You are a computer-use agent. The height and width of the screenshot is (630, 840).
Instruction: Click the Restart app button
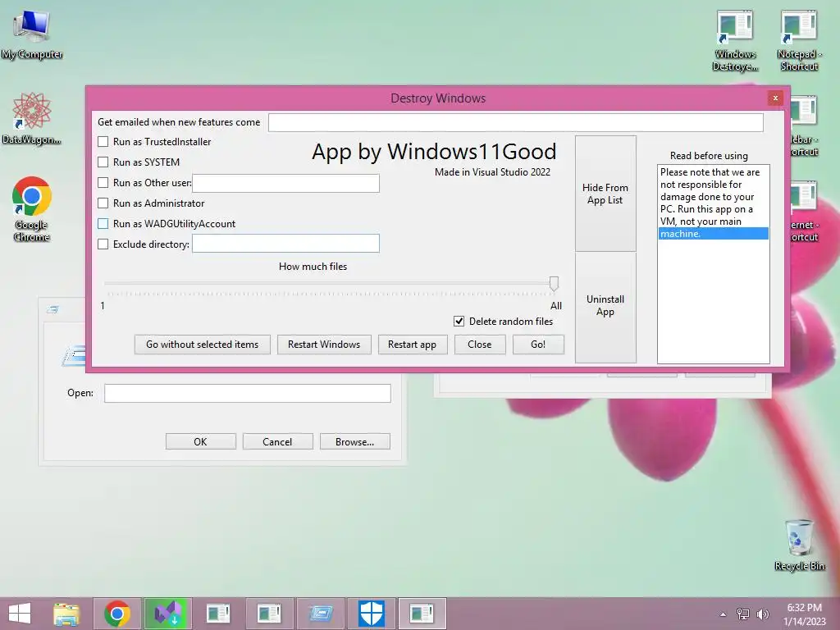coord(412,345)
